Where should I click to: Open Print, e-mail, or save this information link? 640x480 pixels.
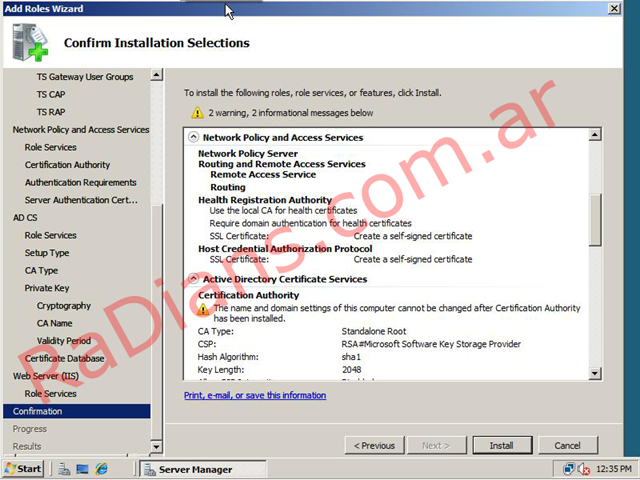coord(255,395)
